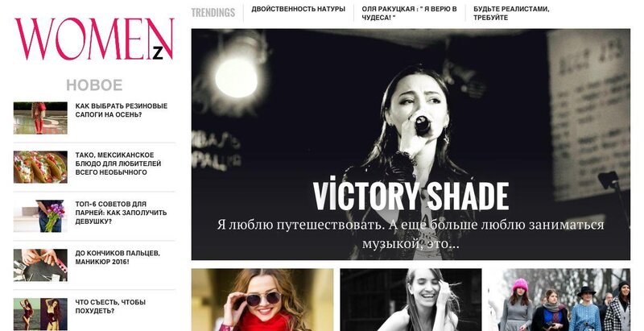Open 'До кончиков пальцев, маникюр 2016!' link
The height and width of the screenshot is (331, 644).
tap(118, 257)
